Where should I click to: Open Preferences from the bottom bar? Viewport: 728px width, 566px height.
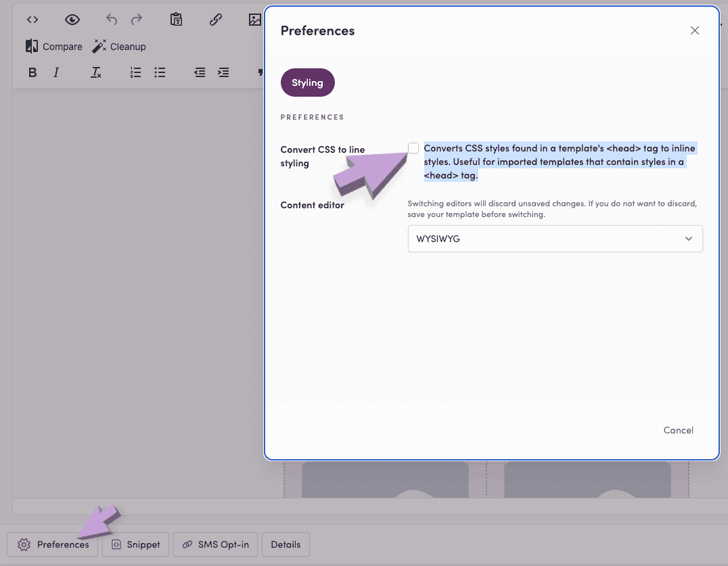(x=53, y=544)
